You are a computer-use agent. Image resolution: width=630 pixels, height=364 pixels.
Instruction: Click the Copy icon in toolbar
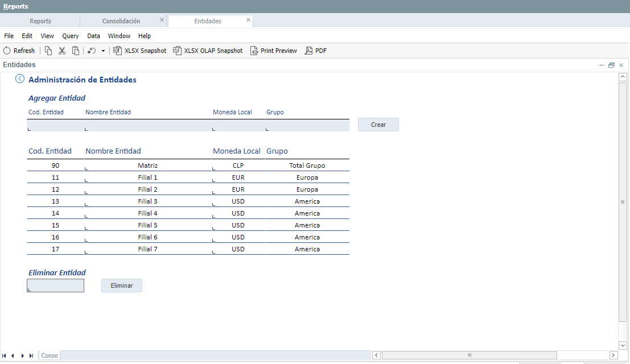pos(48,51)
